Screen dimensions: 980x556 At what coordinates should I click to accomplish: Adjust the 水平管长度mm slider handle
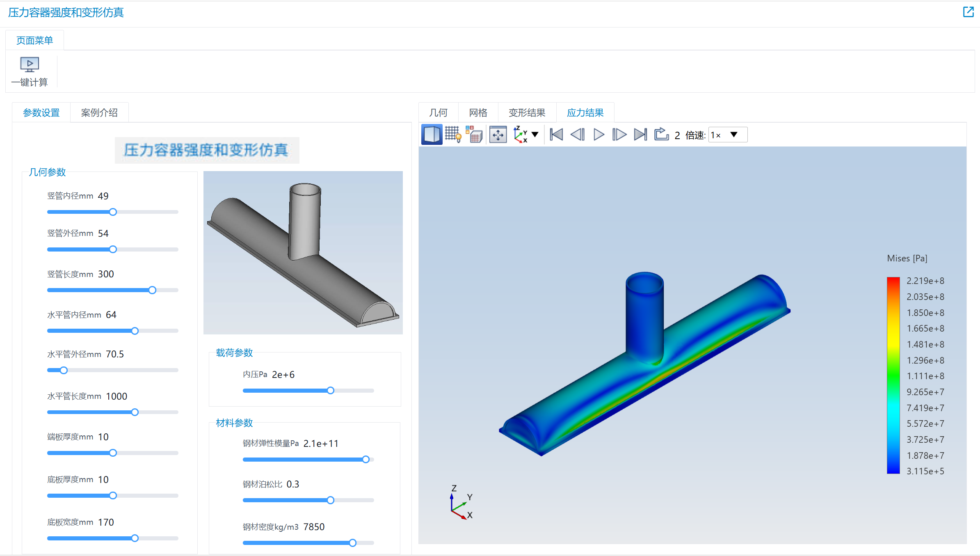click(135, 412)
